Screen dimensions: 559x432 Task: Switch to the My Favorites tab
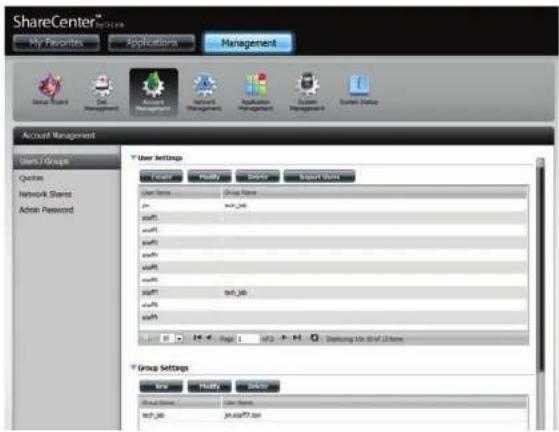(56, 43)
